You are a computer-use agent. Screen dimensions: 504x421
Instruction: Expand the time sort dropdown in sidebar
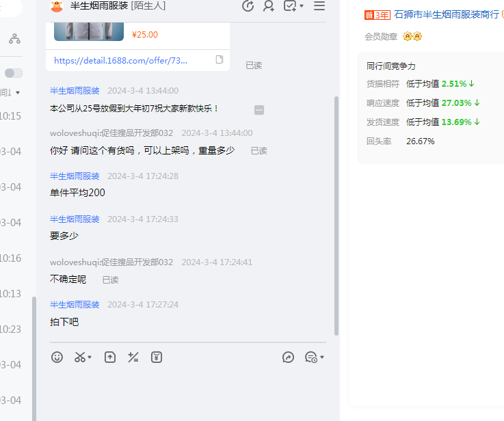pos(18,92)
